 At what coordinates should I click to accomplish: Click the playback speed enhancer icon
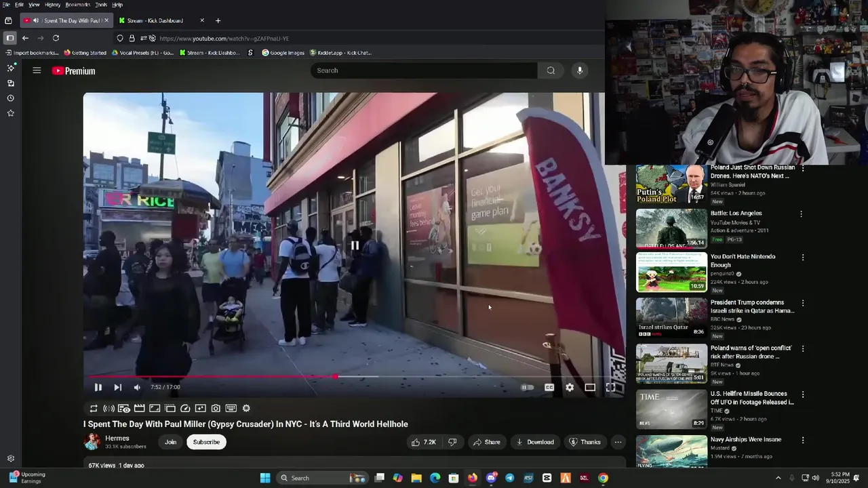tap(185, 408)
